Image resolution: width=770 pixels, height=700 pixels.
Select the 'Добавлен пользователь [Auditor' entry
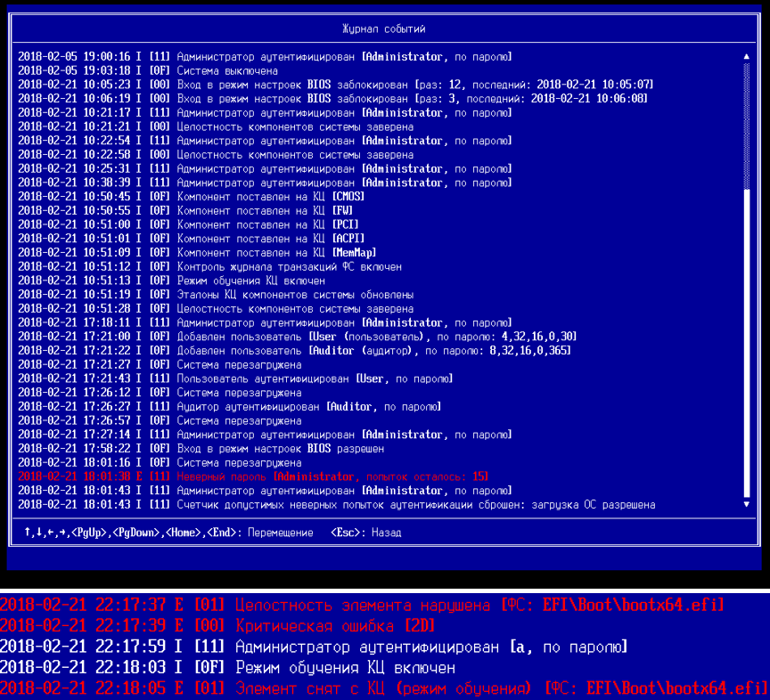coord(295,351)
